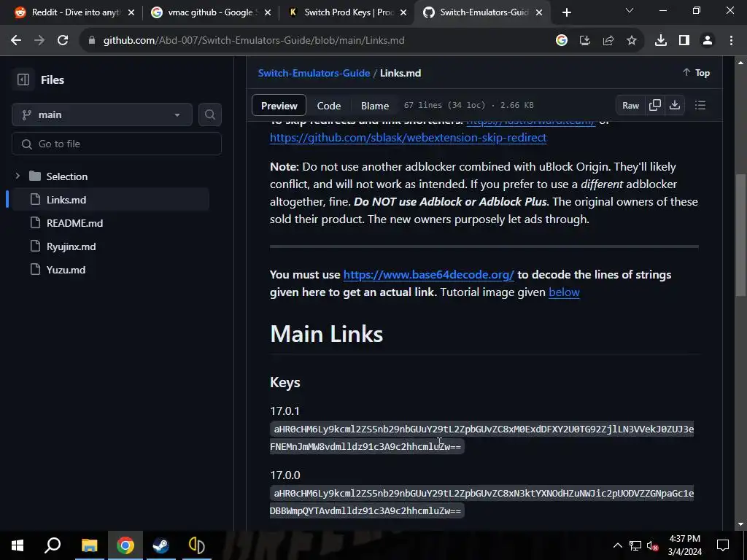Close the Switch Prod Keys tab
This screenshot has width=747, height=560.
pos(403,12)
